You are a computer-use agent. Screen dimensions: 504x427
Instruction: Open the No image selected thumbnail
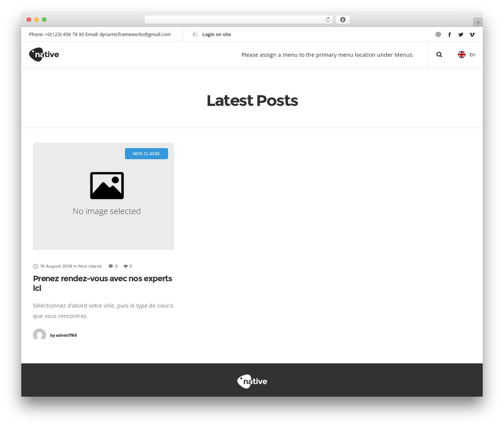(x=103, y=196)
